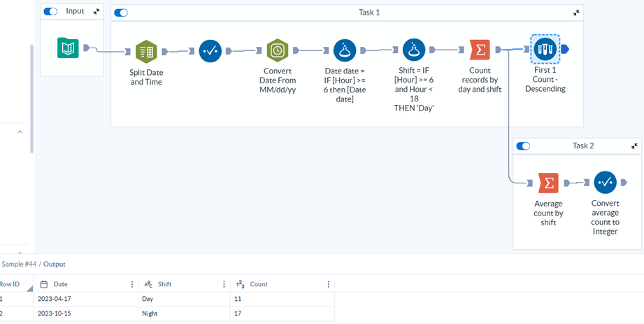The image size is (644, 324).
Task: Click the Input Data book icon
Action: (68, 48)
